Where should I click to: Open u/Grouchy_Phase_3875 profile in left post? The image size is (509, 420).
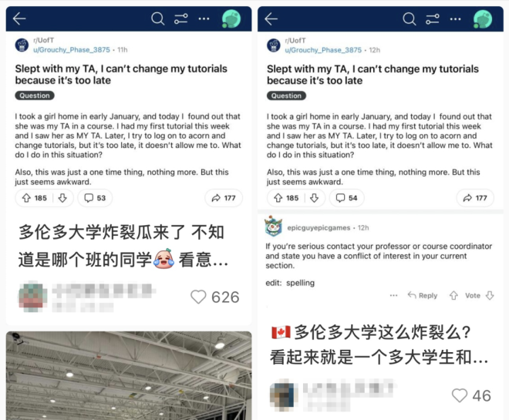click(72, 49)
